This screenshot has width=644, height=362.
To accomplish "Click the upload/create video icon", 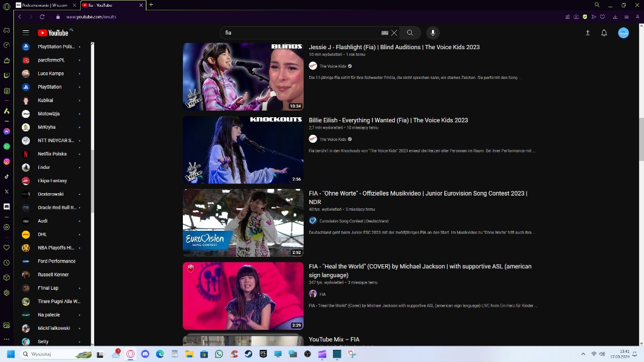I will [587, 33].
